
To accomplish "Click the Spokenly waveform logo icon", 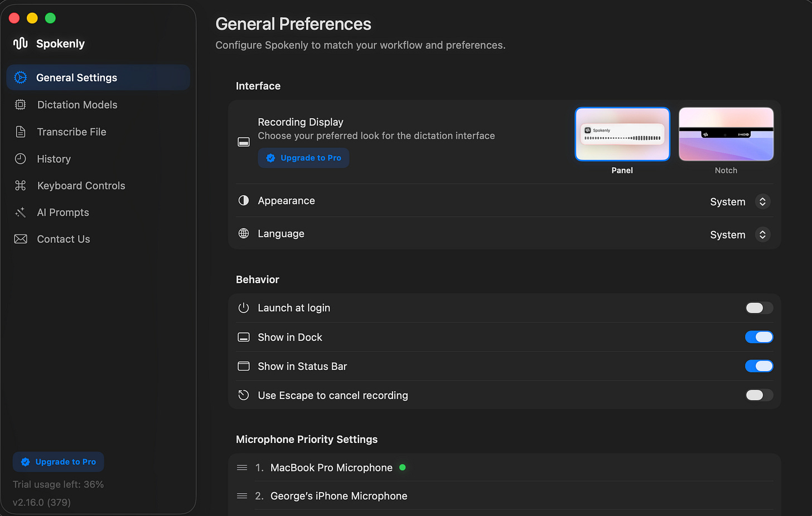I will [x=21, y=43].
